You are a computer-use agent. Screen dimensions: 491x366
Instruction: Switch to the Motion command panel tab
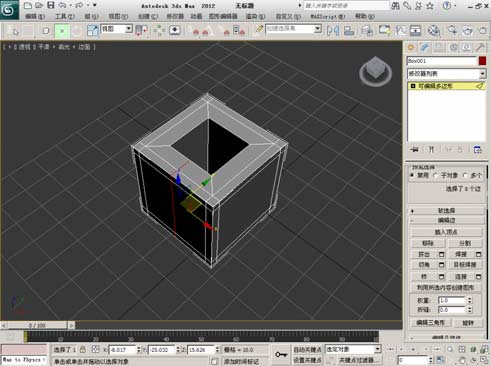coord(453,47)
